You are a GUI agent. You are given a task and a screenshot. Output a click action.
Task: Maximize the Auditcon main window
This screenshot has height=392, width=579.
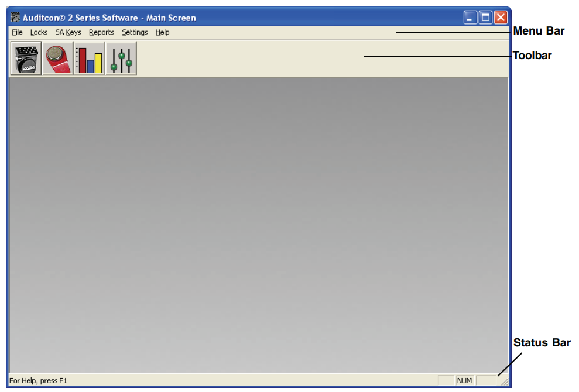tap(485, 18)
